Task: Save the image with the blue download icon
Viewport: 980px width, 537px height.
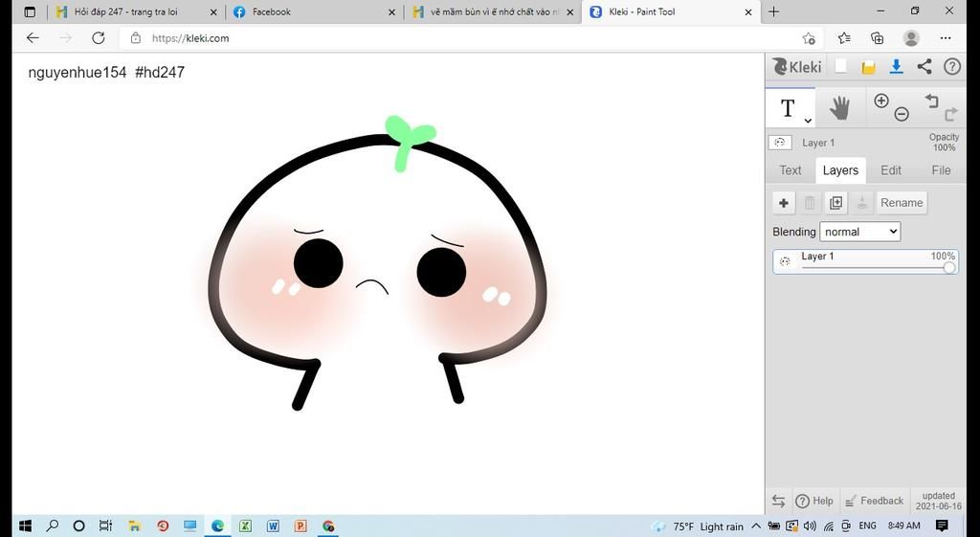Action: tap(896, 67)
